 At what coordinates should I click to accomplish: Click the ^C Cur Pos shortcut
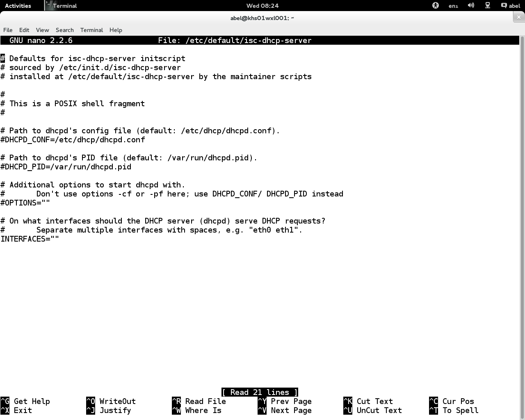point(452,402)
